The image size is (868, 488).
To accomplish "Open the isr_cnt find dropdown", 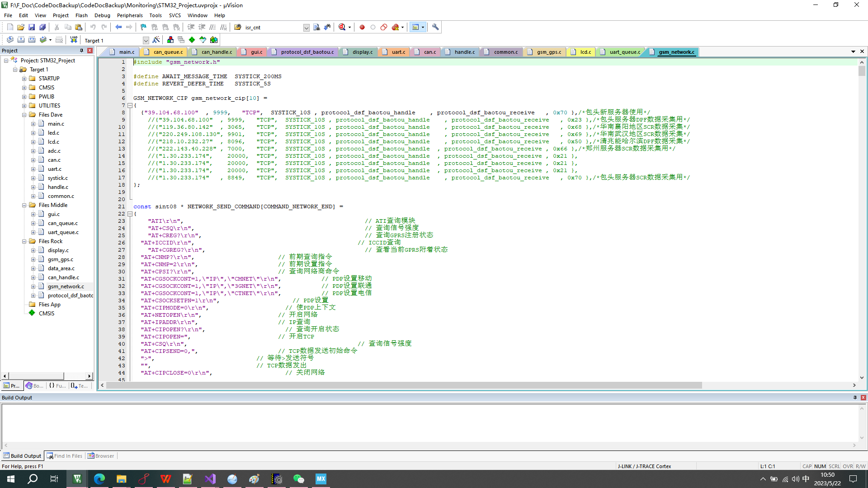I will (306, 28).
